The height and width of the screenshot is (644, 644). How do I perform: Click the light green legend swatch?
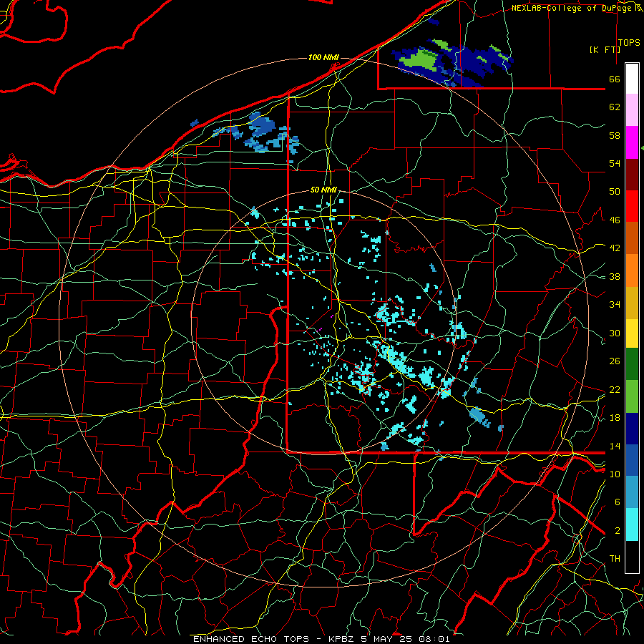pos(632,396)
